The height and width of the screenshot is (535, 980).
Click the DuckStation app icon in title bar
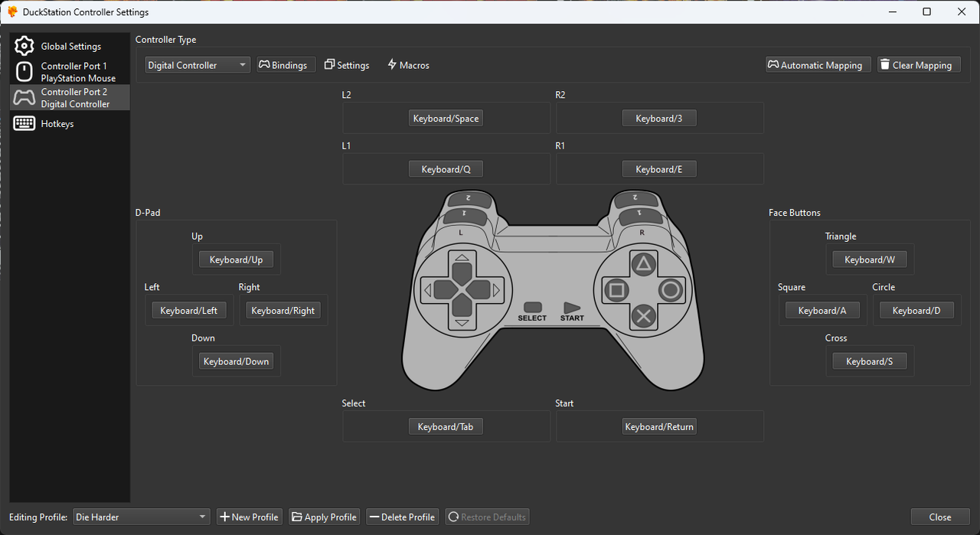click(x=12, y=12)
